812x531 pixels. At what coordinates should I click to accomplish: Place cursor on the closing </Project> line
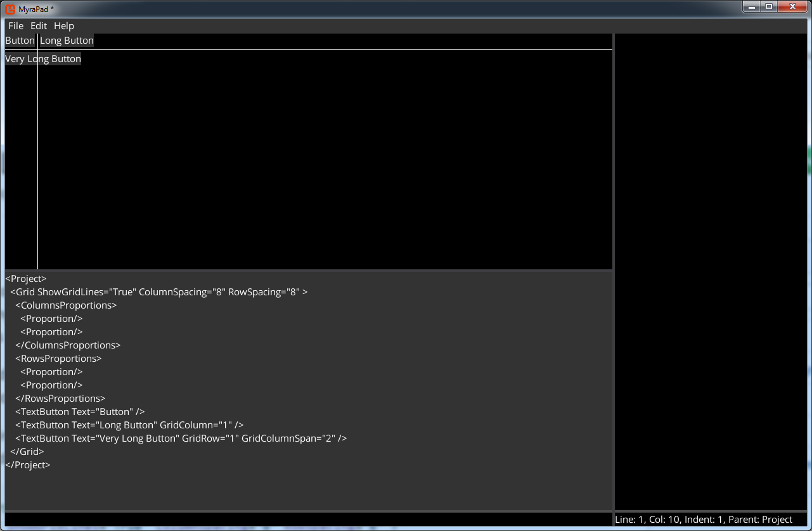[x=28, y=465]
